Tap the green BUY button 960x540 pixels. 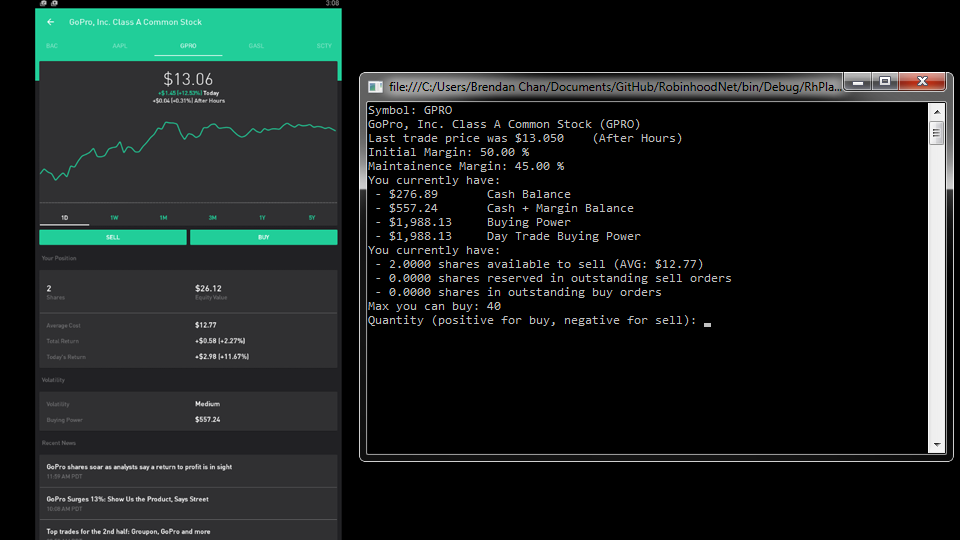(x=263, y=238)
